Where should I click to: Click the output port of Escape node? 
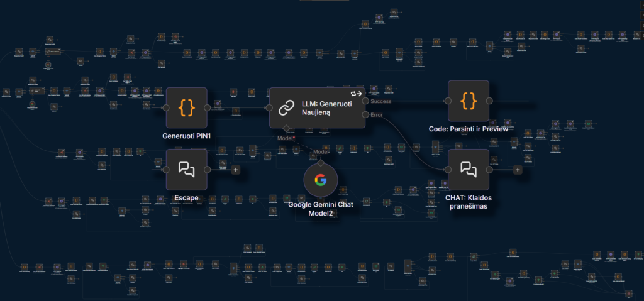coord(208,170)
